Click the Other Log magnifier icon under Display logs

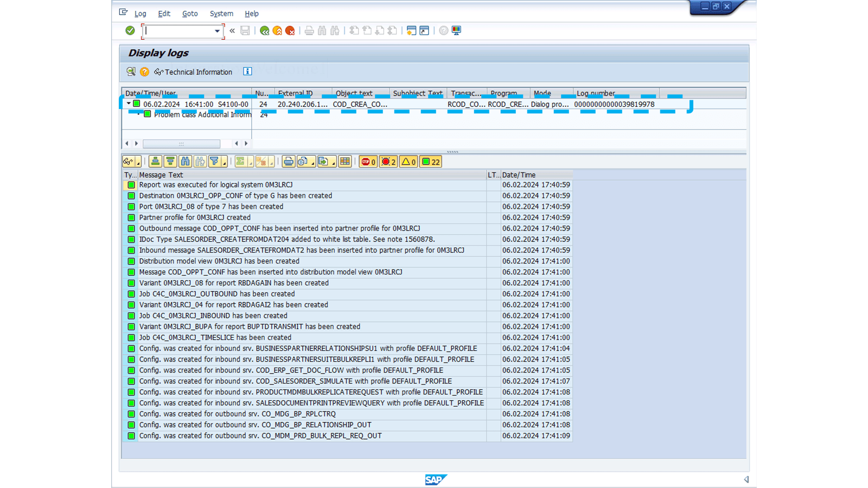click(131, 72)
